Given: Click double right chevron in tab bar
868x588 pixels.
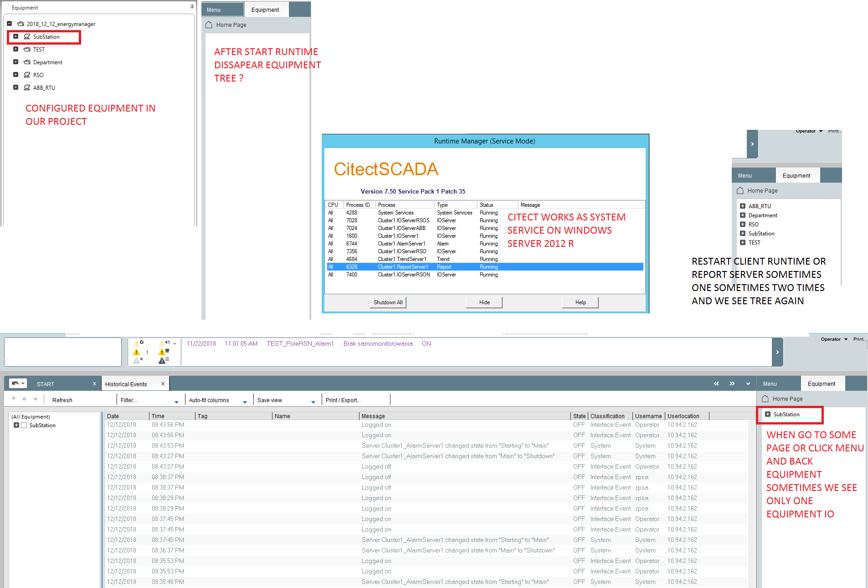Looking at the screenshot, I should click(x=732, y=383).
